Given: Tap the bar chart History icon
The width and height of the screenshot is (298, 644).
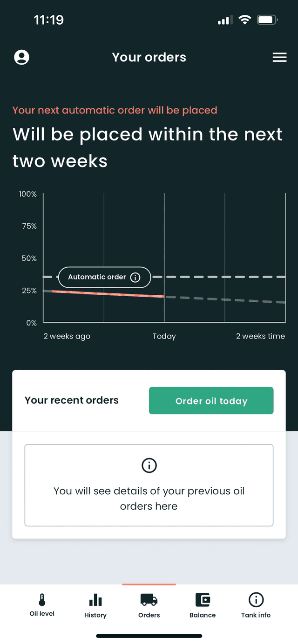Looking at the screenshot, I should click(x=95, y=600).
